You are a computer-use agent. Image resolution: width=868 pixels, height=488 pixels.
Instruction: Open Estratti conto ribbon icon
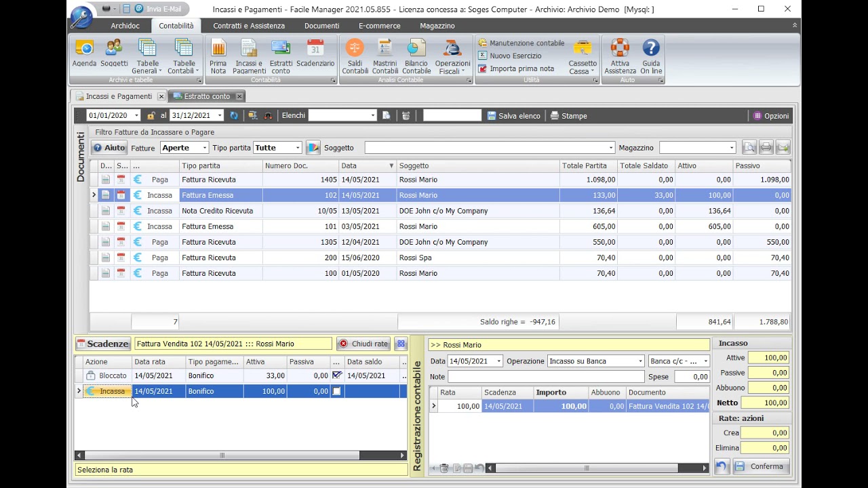tap(281, 57)
